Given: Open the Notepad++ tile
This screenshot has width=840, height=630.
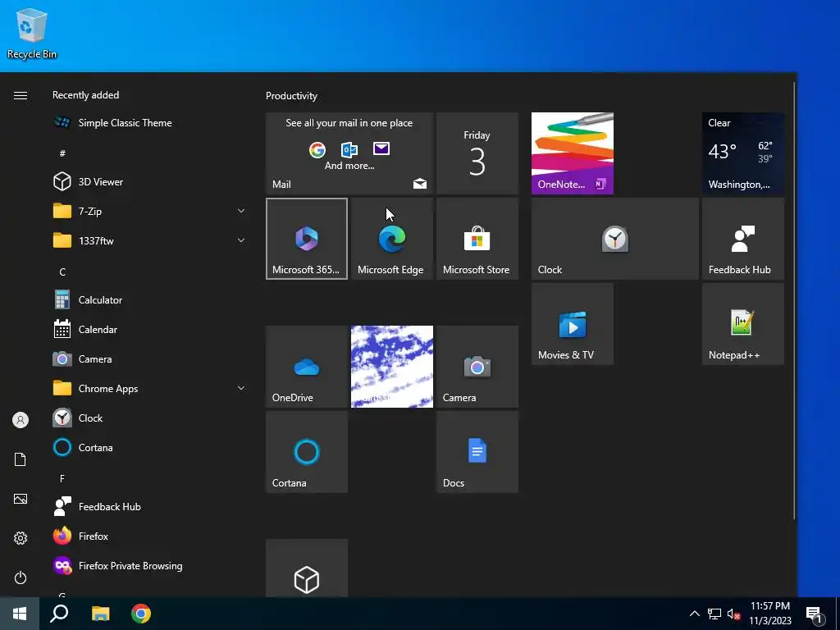Looking at the screenshot, I should pyautogui.click(x=742, y=324).
